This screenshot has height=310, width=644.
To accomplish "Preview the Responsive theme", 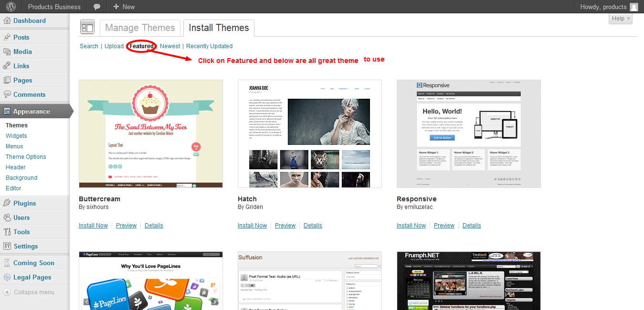I will click(x=444, y=226).
